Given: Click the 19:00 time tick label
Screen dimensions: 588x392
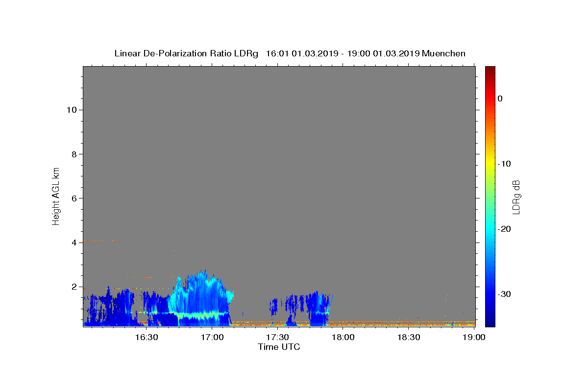Looking at the screenshot, I should tap(474, 337).
